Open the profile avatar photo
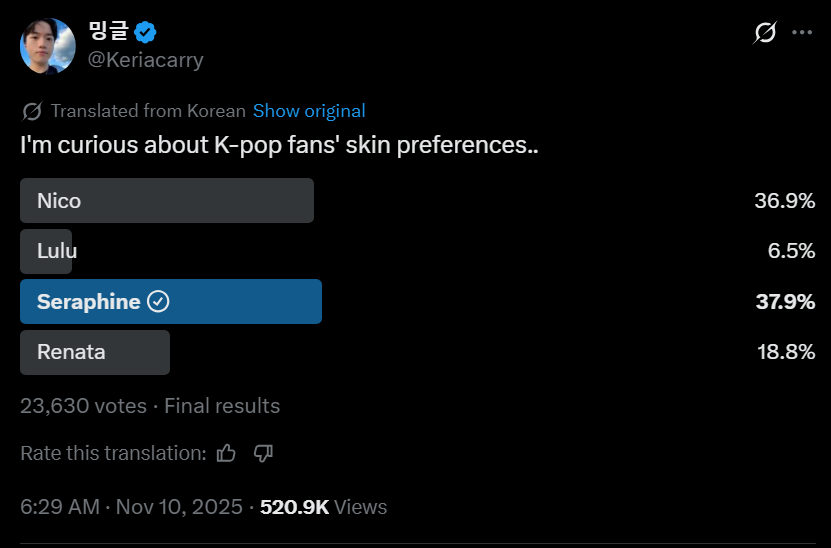831x548 pixels. (x=48, y=46)
